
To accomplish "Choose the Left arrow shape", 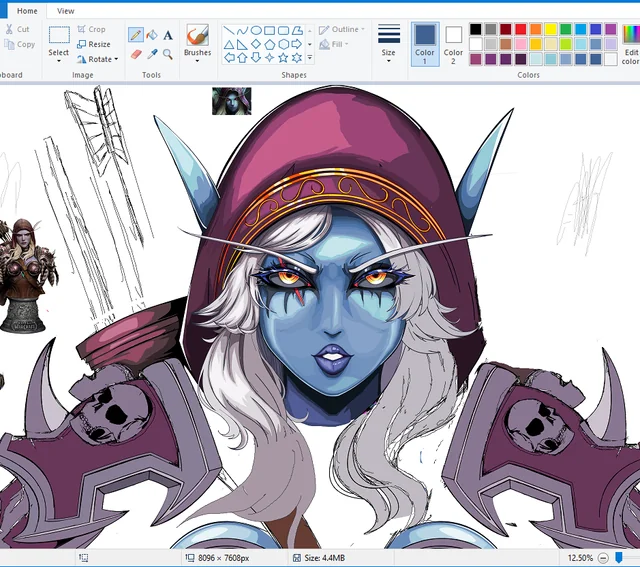I will click(x=229, y=58).
